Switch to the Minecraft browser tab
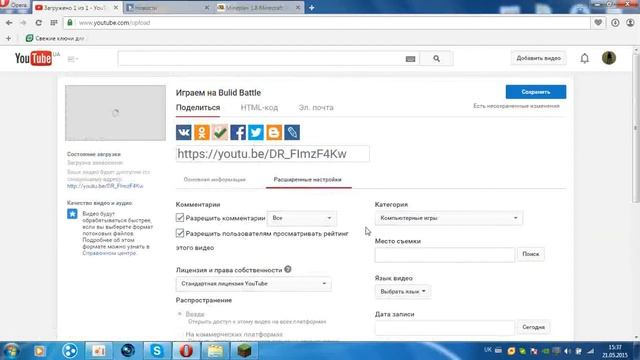The height and width of the screenshot is (360, 640). coord(258,8)
